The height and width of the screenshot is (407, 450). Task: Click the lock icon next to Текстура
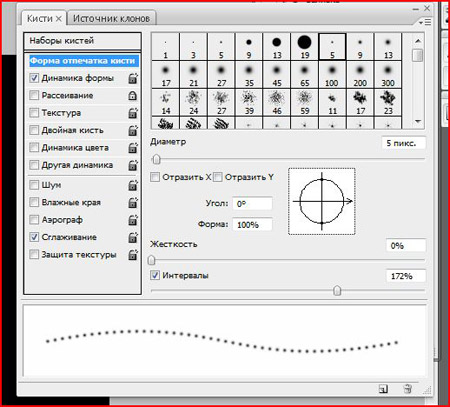(x=133, y=113)
